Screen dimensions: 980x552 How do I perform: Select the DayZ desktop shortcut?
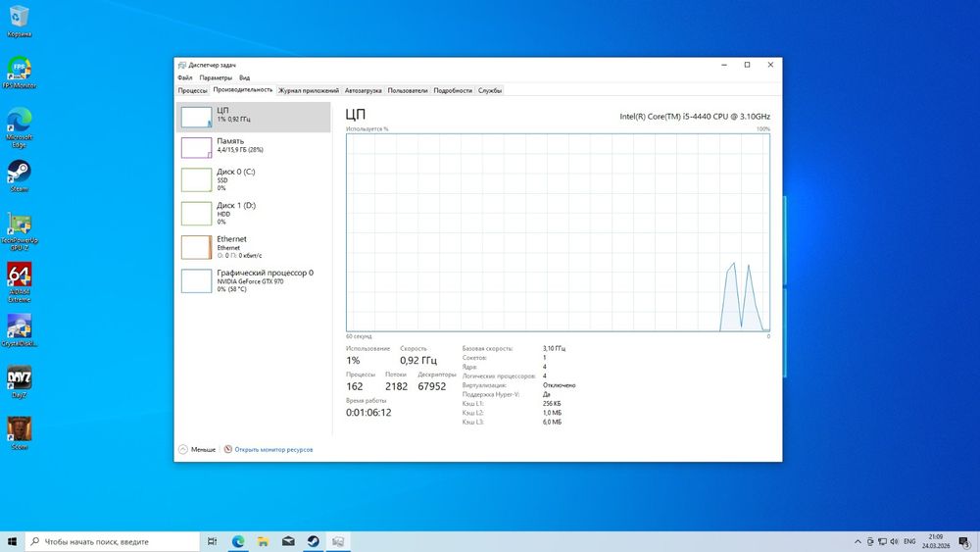tap(19, 382)
